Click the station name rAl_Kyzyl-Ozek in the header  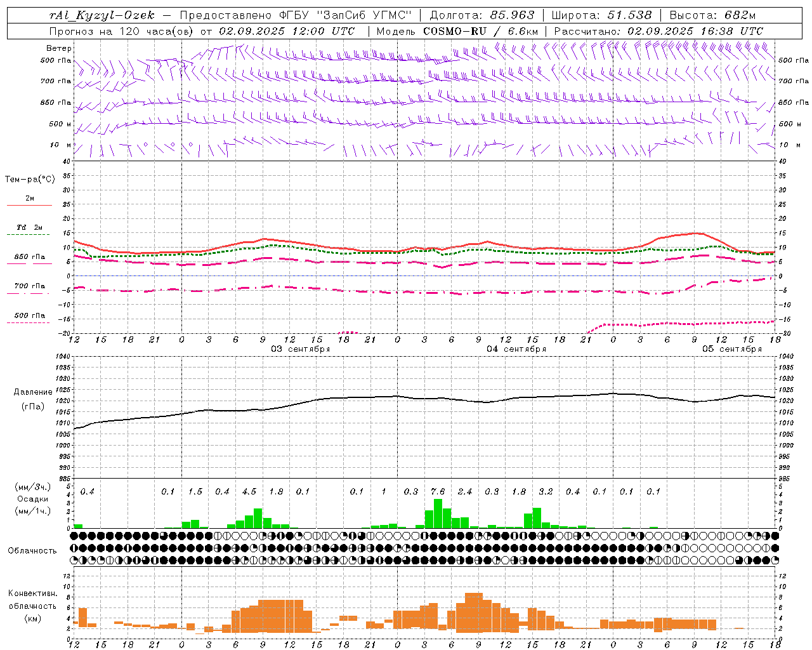tap(101, 15)
